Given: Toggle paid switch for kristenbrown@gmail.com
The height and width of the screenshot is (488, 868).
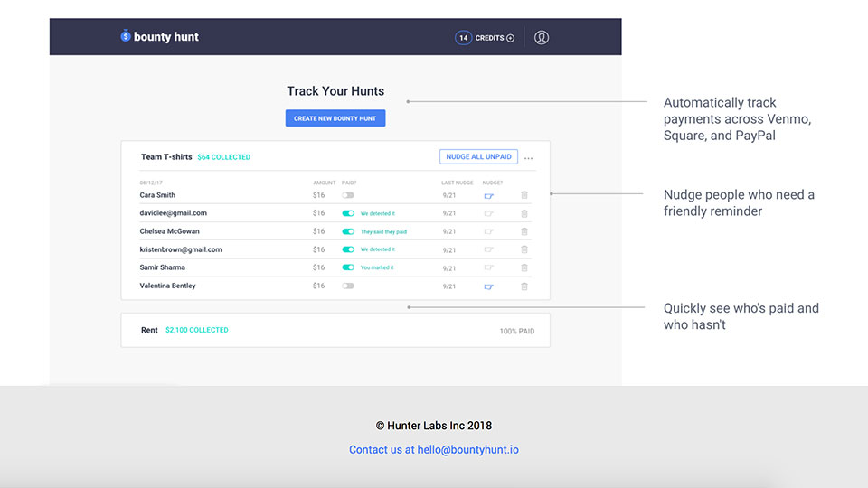Looking at the screenshot, I should click(x=347, y=249).
